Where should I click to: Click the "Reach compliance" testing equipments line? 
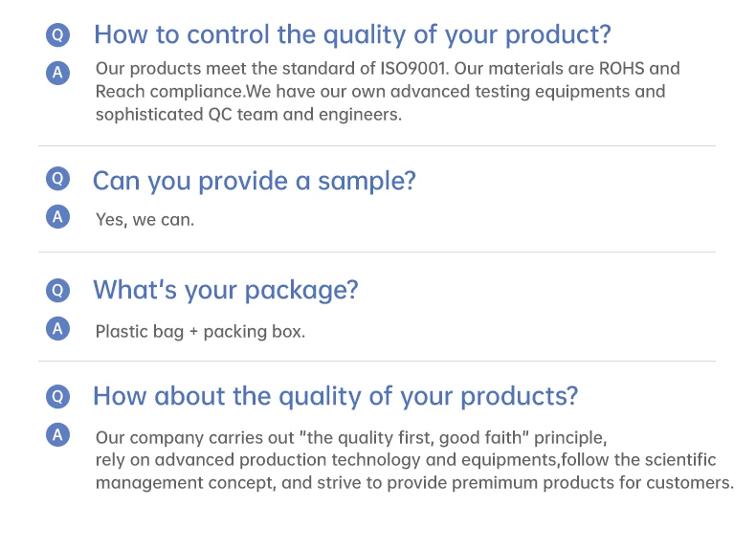click(380, 92)
